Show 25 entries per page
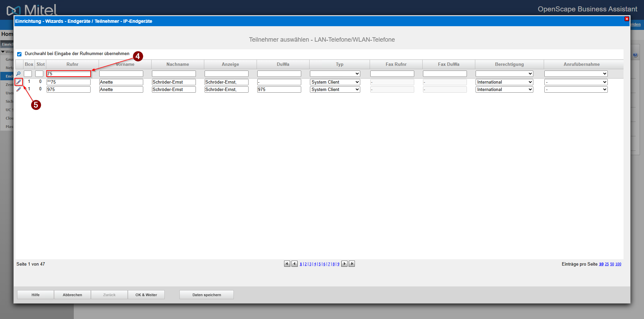Image resolution: width=644 pixels, height=319 pixels. pos(607,264)
